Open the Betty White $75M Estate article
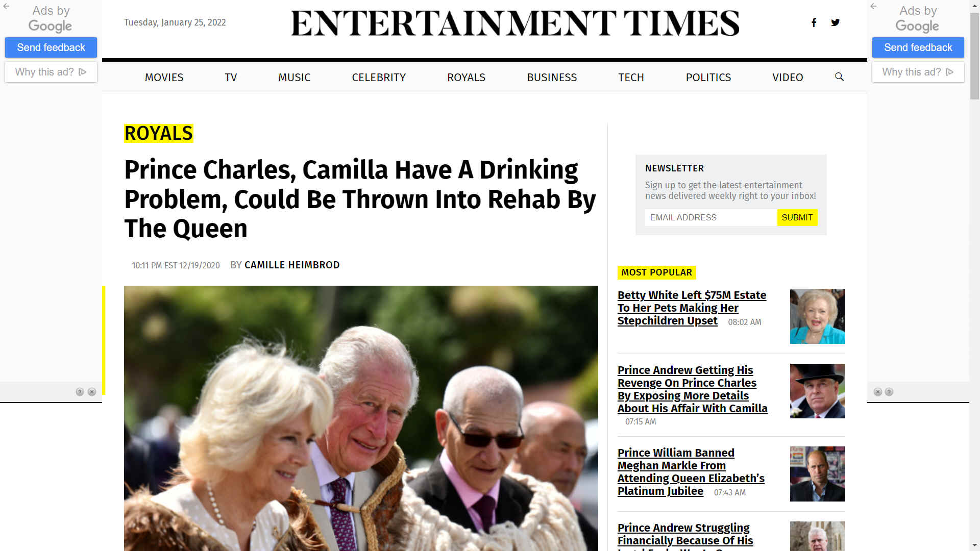 click(x=692, y=308)
